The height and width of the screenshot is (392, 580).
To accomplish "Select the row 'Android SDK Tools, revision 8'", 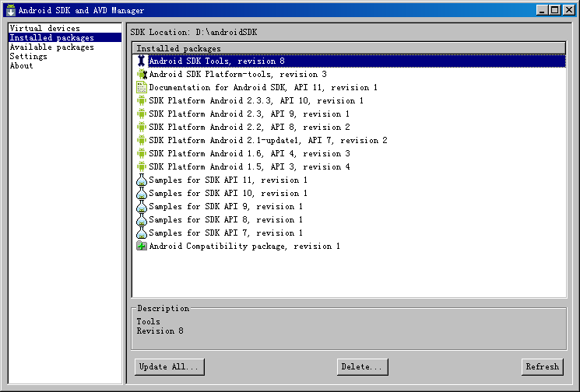I will click(349, 61).
